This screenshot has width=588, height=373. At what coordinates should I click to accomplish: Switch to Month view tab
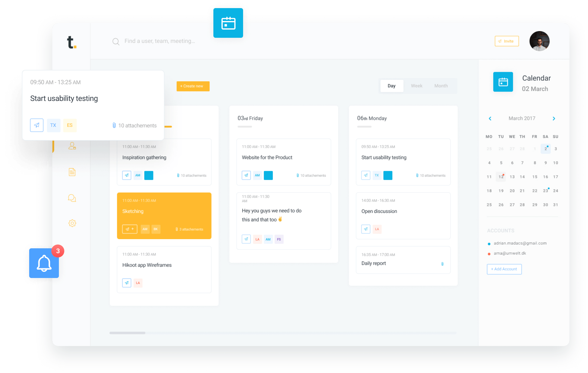[x=441, y=86]
